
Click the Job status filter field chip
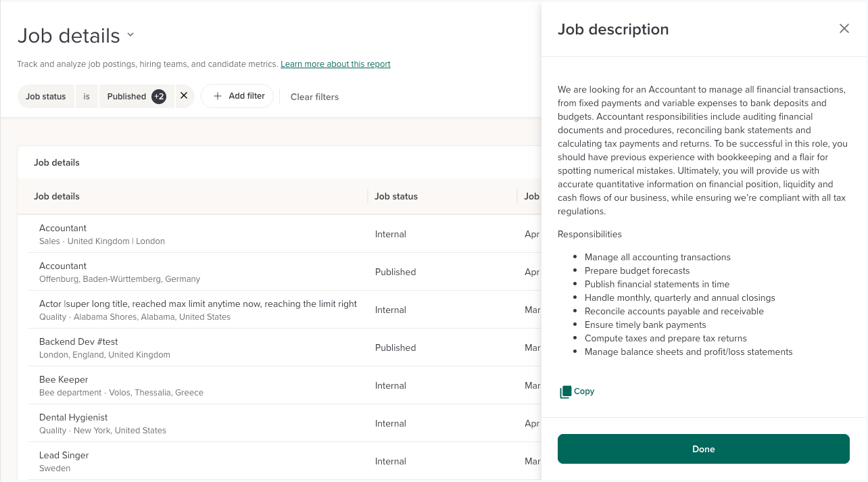pos(46,96)
